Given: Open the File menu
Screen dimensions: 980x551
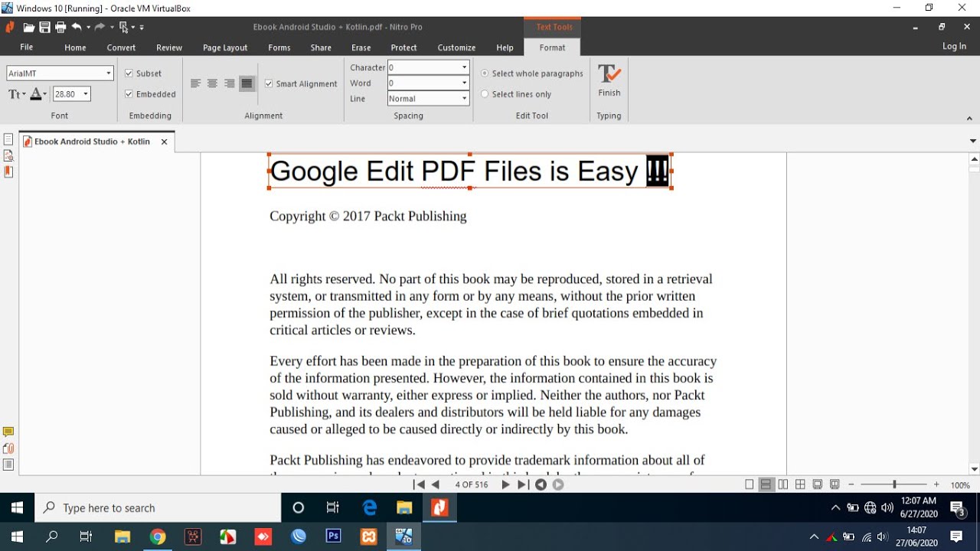Looking at the screenshot, I should pyautogui.click(x=26, y=47).
